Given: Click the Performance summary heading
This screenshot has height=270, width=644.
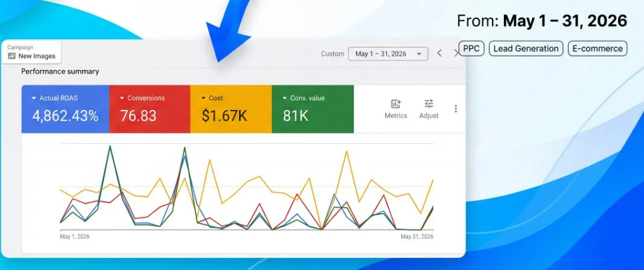Looking at the screenshot, I should click(60, 71).
